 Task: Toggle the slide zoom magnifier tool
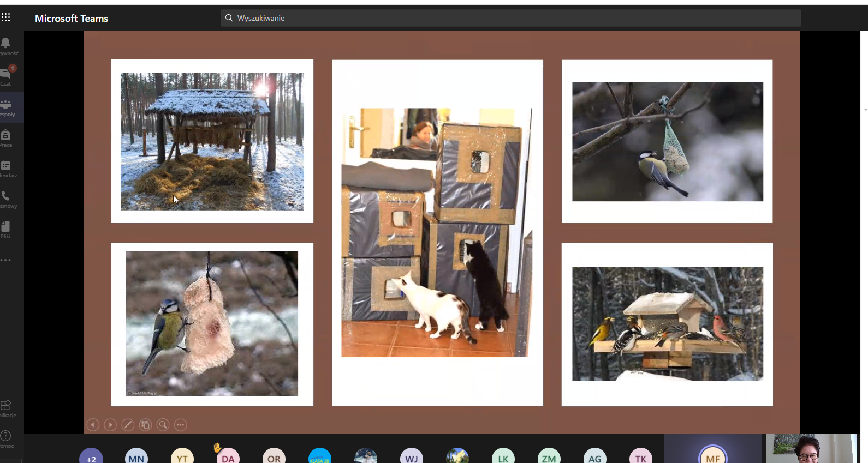[163, 425]
